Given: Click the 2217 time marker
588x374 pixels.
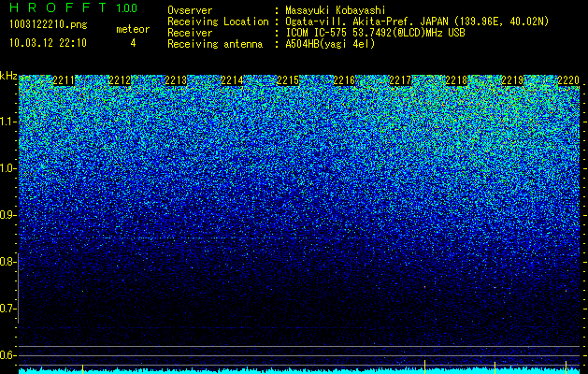Looking at the screenshot, I should pyautogui.click(x=400, y=80).
